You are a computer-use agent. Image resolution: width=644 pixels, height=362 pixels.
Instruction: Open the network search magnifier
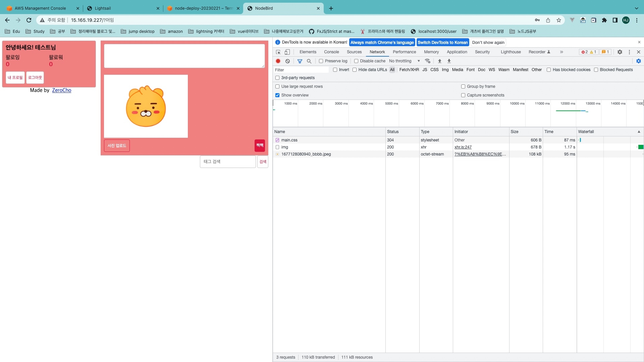309,61
